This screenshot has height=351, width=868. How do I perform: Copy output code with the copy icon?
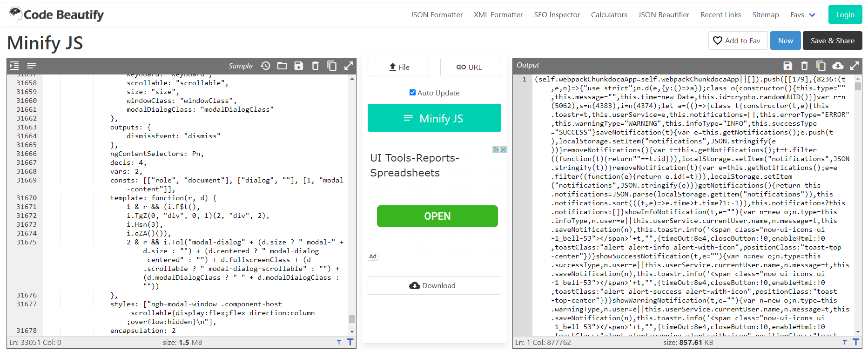(x=821, y=66)
